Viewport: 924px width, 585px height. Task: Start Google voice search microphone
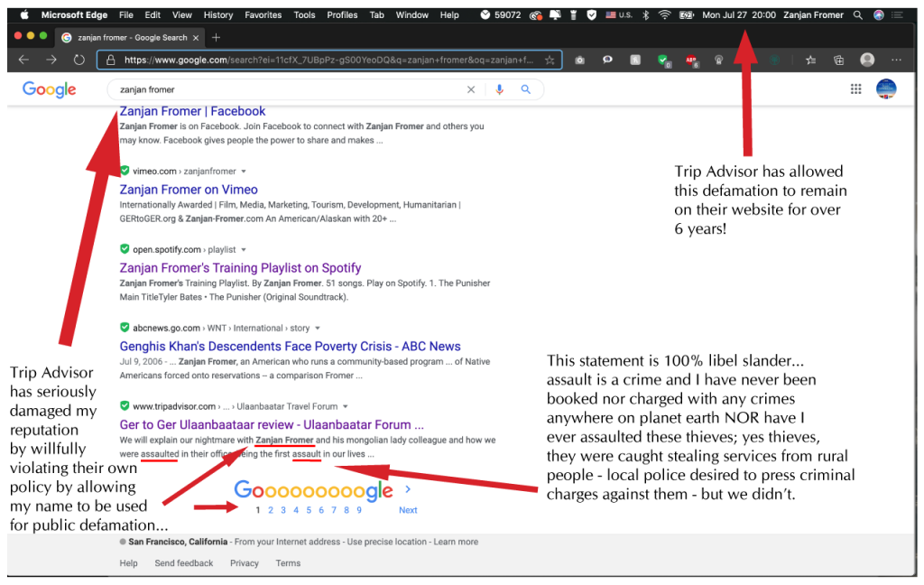coord(500,89)
